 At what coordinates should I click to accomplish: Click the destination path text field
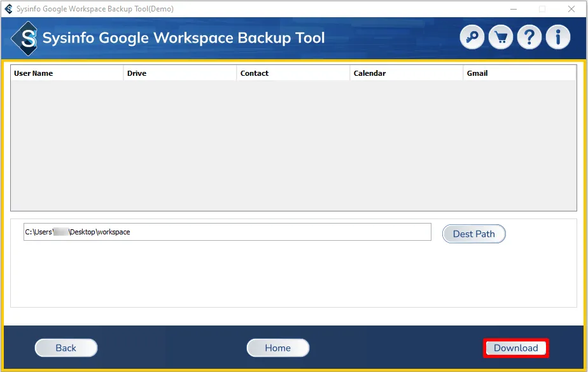pos(227,232)
